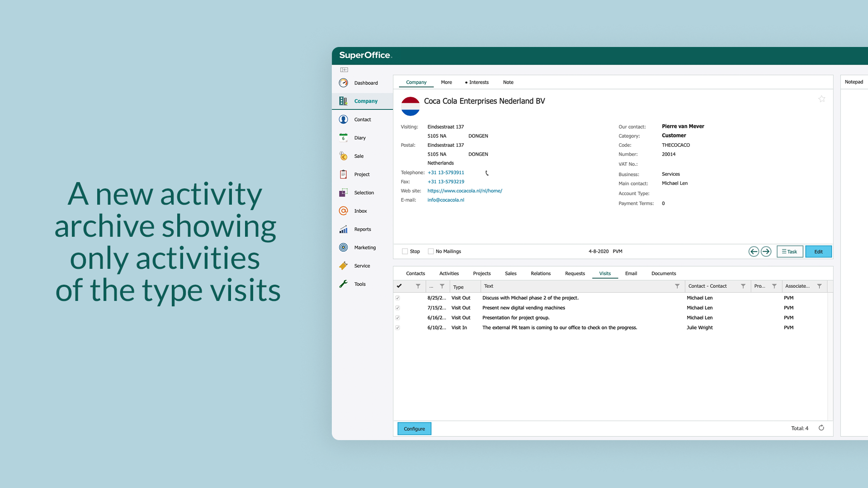Click the SuperOffice logo
Image resolution: width=868 pixels, height=488 pixels.
365,55
